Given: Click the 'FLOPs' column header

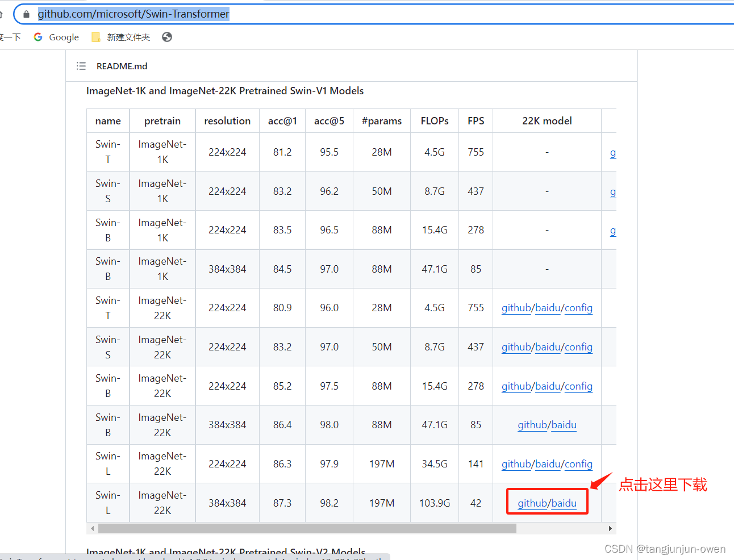Looking at the screenshot, I should click(435, 121).
